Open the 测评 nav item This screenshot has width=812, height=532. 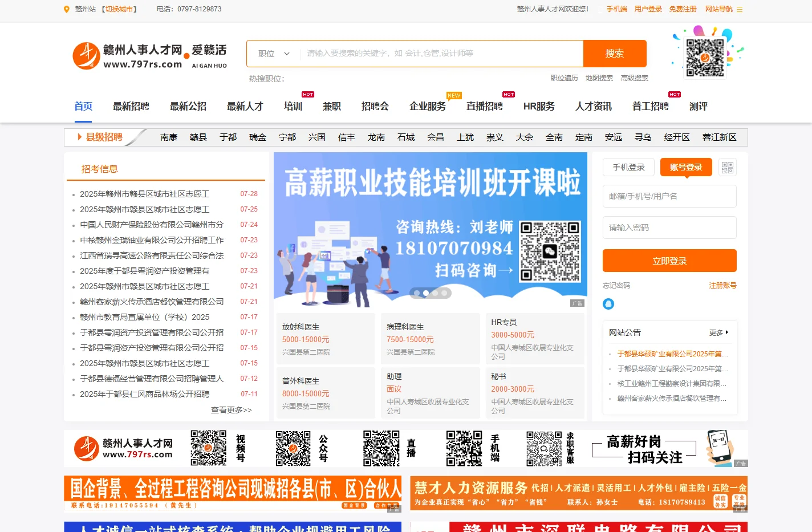coord(699,106)
